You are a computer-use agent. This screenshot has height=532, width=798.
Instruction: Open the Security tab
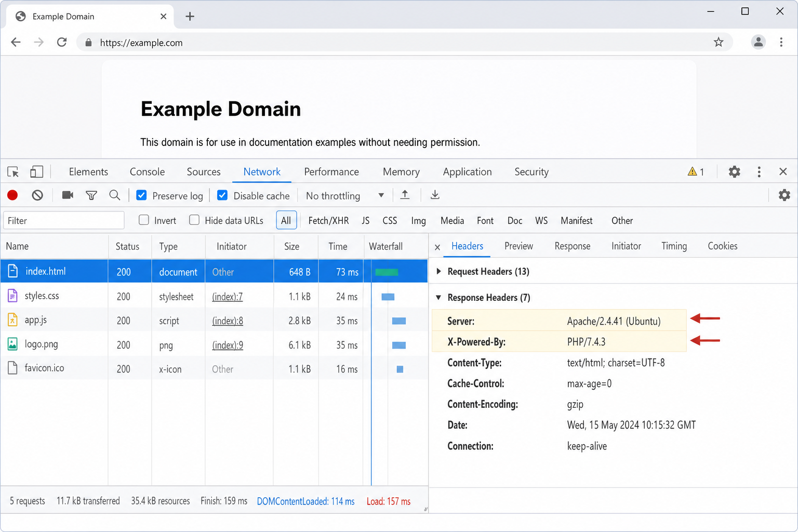[531, 172]
